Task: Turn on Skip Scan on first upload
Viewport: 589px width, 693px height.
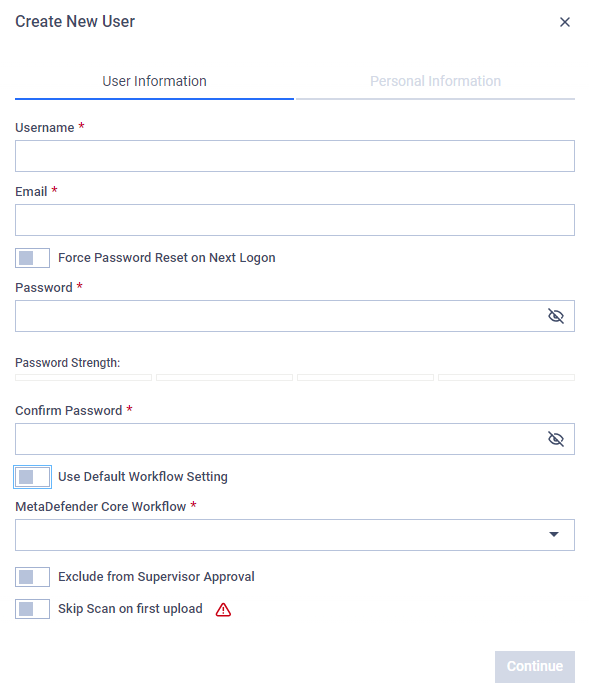Action: pyautogui.click(x=32, y=609)
